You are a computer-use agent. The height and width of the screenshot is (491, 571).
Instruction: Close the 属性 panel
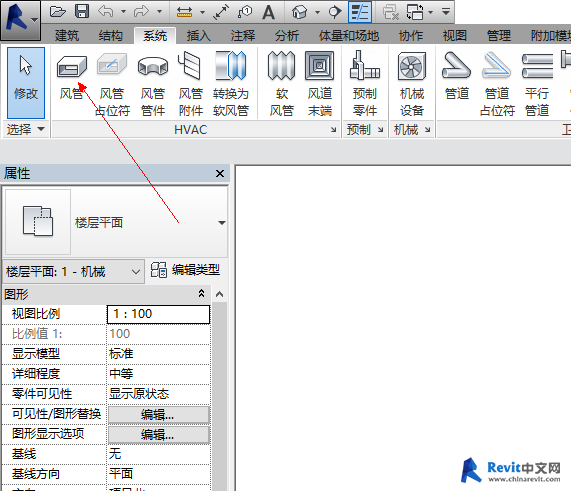[220, 173]
